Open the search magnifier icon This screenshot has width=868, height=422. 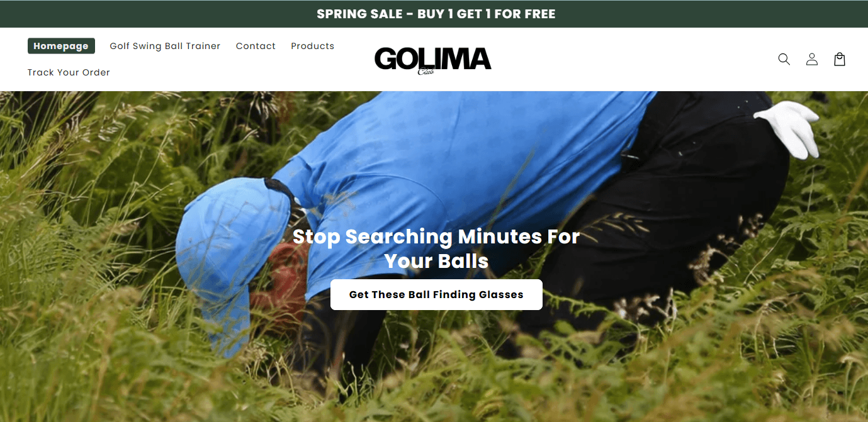[x=784, y=59]
